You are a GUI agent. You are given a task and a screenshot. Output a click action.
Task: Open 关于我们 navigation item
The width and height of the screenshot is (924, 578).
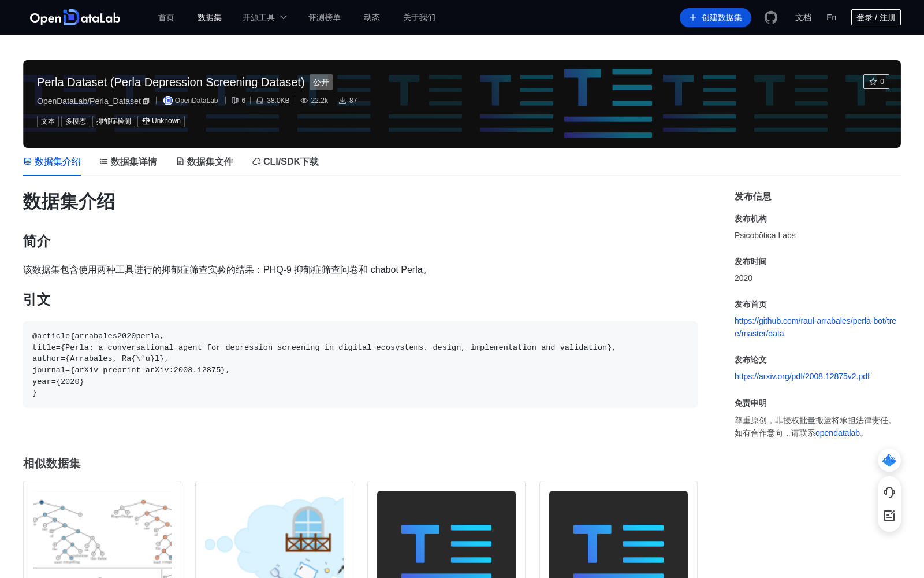pos(419,17)
